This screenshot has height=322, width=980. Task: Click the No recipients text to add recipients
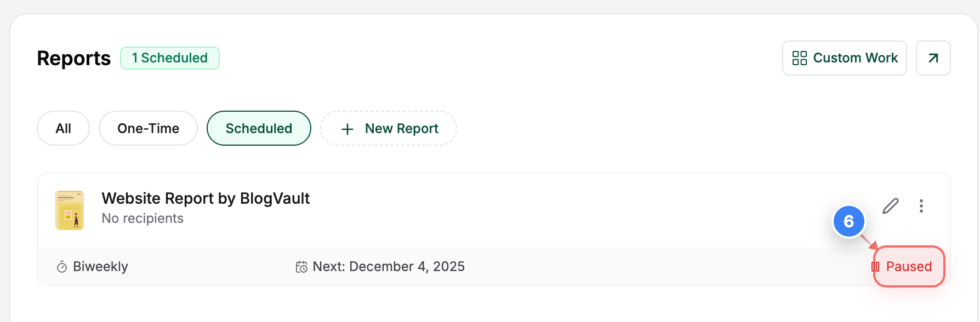click(143, 218)
